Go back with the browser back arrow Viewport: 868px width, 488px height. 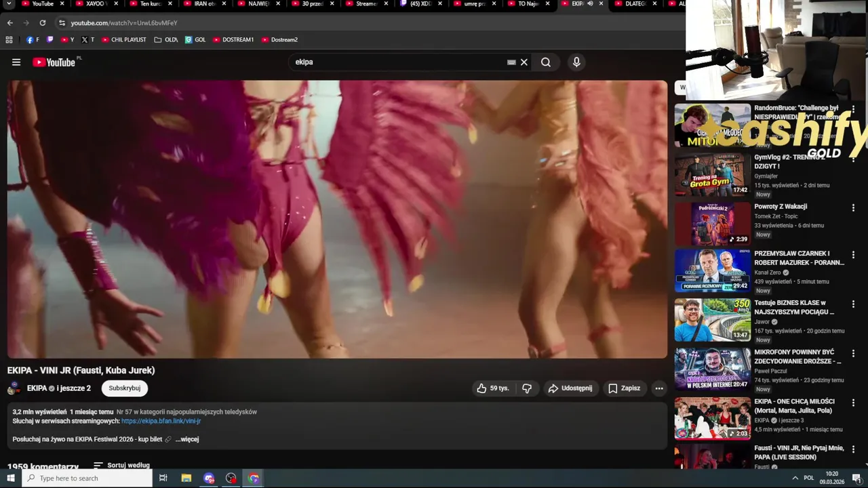pyautogui.click(x=10, y=23)
